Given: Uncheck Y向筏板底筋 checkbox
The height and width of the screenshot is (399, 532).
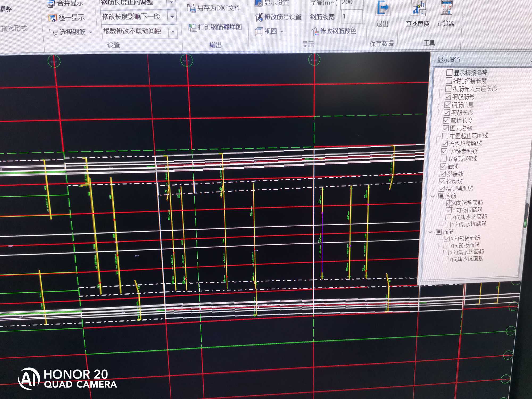Looking at the screenshot, I should pos(449,210).
